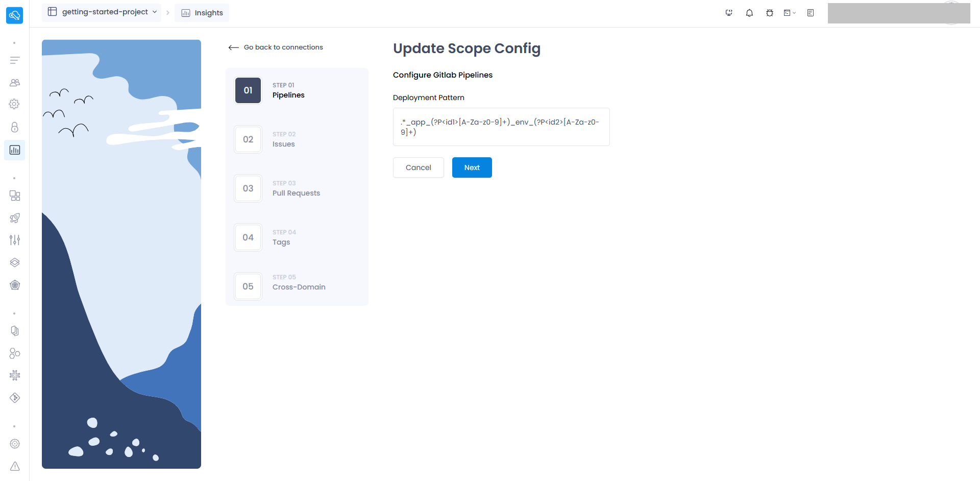Focus the Deployment Pattern text field

click(x=501, y=127)
